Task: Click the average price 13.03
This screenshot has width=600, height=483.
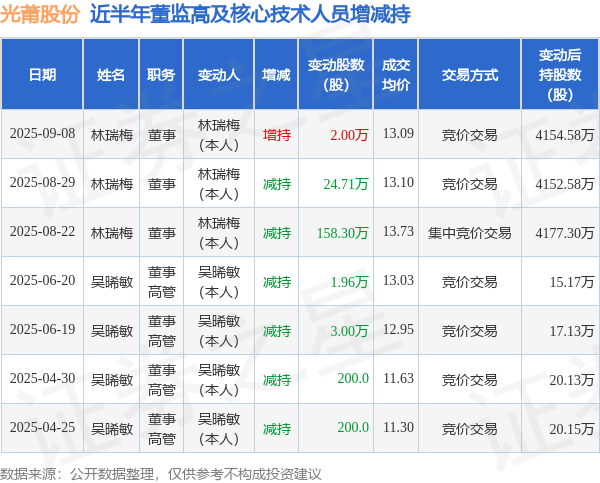Action: click(398, 281)
